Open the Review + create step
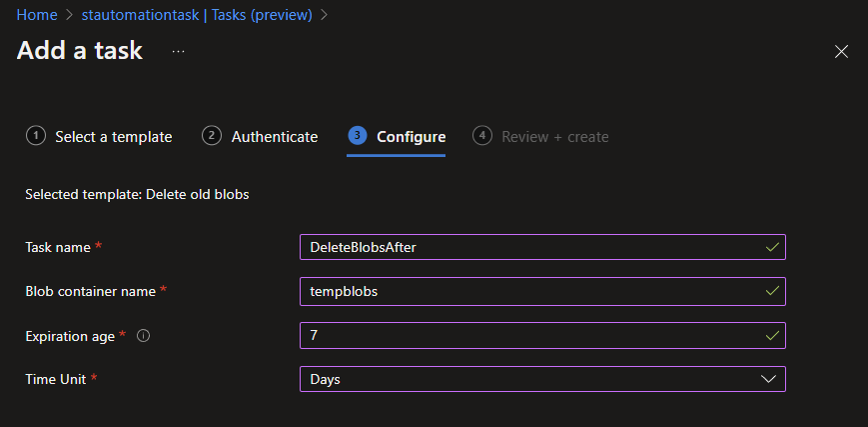 pyautogui.click(x=554, y=137)
